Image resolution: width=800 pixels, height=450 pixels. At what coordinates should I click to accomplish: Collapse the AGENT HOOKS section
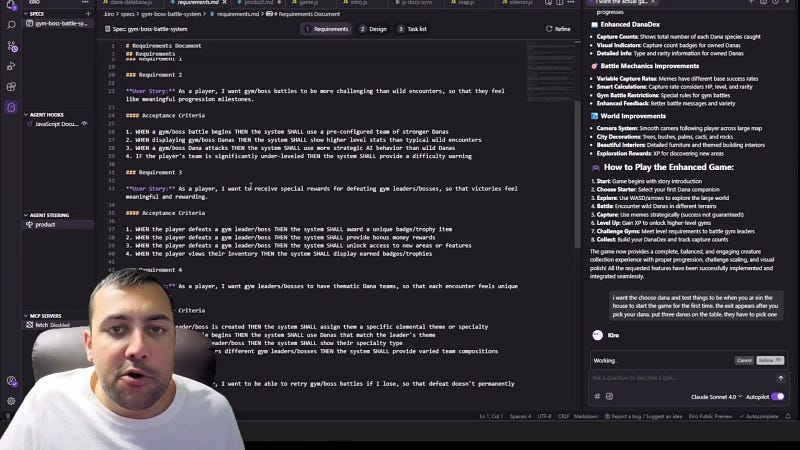coord(46,115)
